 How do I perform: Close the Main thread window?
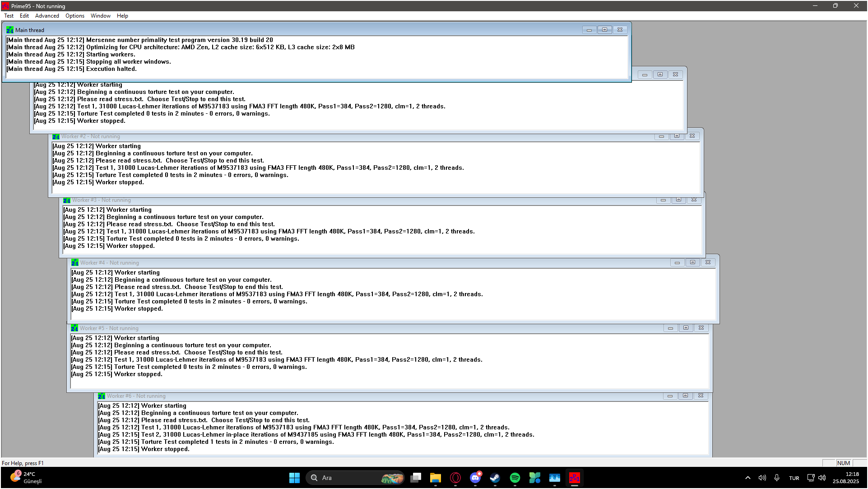click(620, 30)
